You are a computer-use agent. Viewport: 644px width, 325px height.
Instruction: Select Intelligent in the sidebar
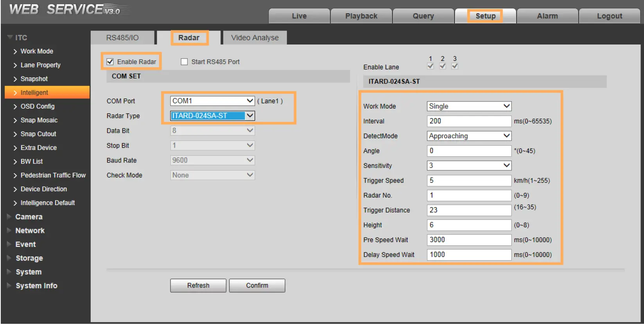click(x=47, y=93)
